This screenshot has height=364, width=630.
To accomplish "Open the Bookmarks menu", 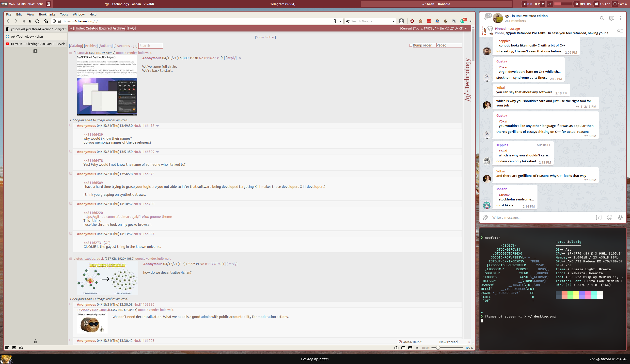I will [47, 14].
